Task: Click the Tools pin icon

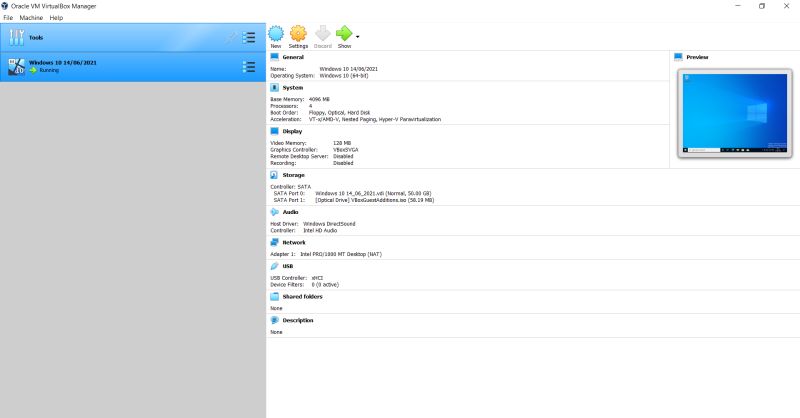Action: coord(231,37)
